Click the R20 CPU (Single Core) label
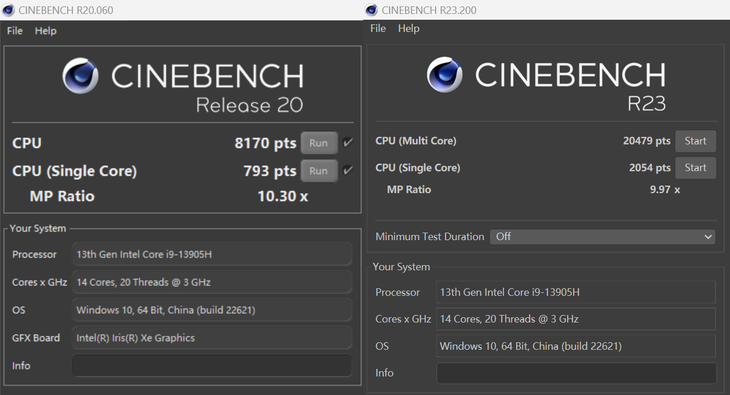Viewport: 730px width, 395px height. (74, 171)
